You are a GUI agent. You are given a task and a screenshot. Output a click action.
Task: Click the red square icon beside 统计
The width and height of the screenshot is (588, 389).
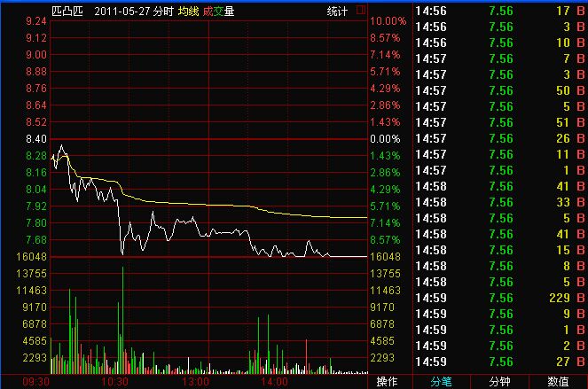tap(360, 11)
